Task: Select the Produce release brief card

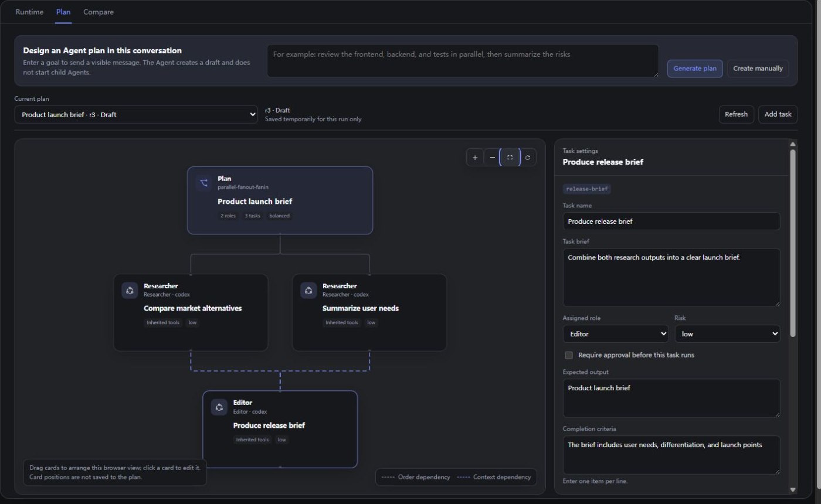Action: tap(280, 429)
